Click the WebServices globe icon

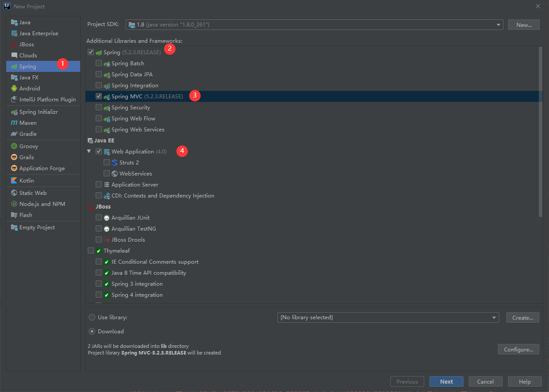click(x=115, y=173)
